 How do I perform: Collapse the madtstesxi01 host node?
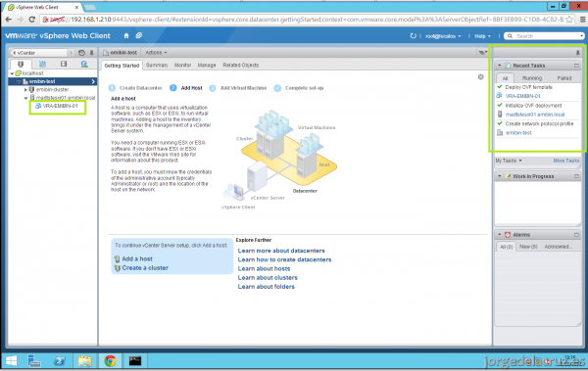tap(25, 98)
